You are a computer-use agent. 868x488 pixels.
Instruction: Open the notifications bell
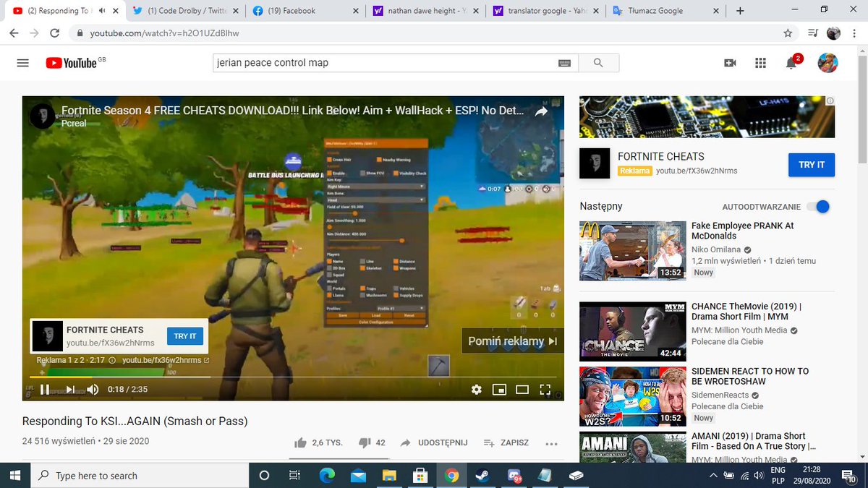coord(791,63)
